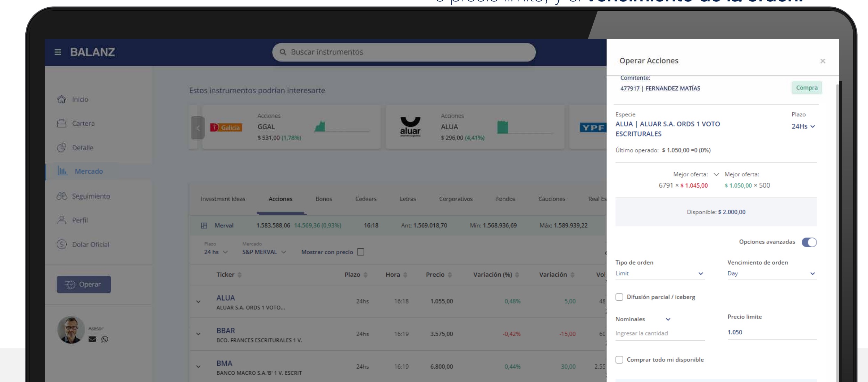Click the green $ 1.050,00 ask price
Image resolution: width=868 pixels, height=382 pixels.
click(738, 186)
